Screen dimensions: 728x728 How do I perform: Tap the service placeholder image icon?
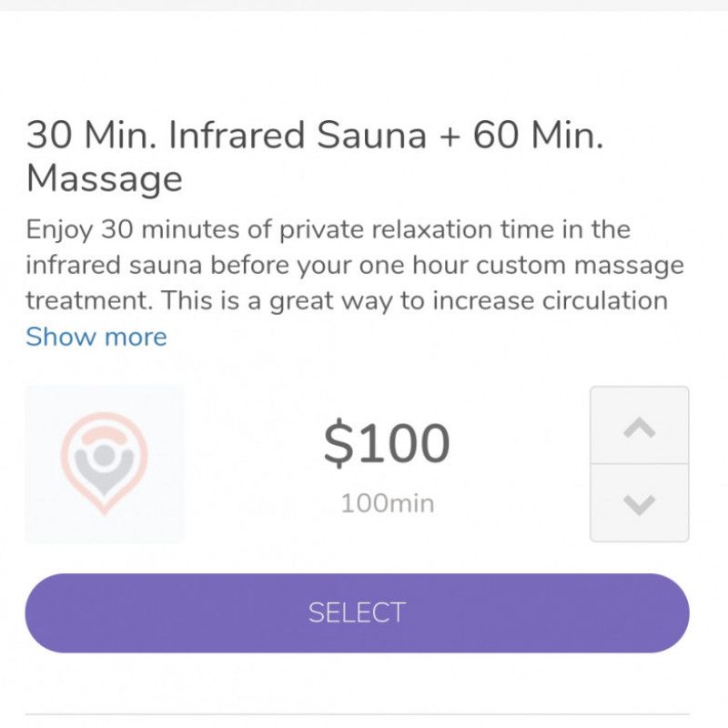105,464
